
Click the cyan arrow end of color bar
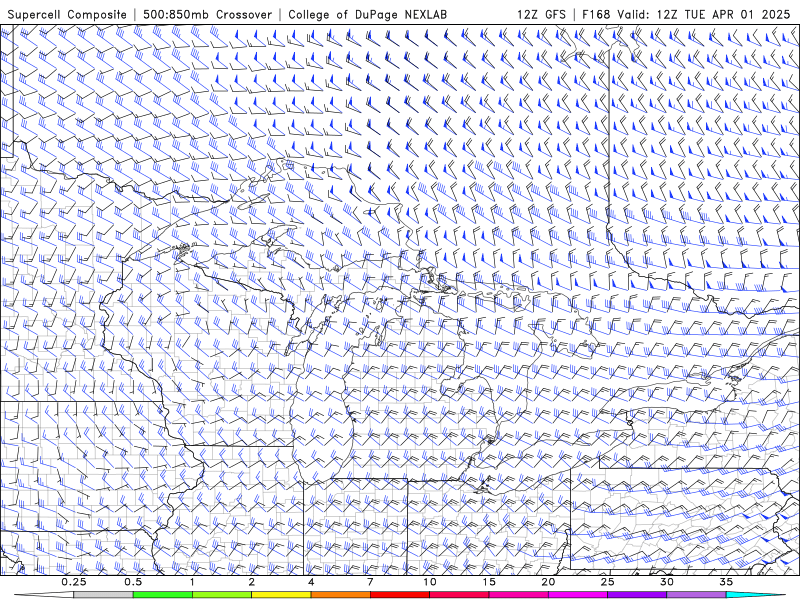[x=756, y=595]
